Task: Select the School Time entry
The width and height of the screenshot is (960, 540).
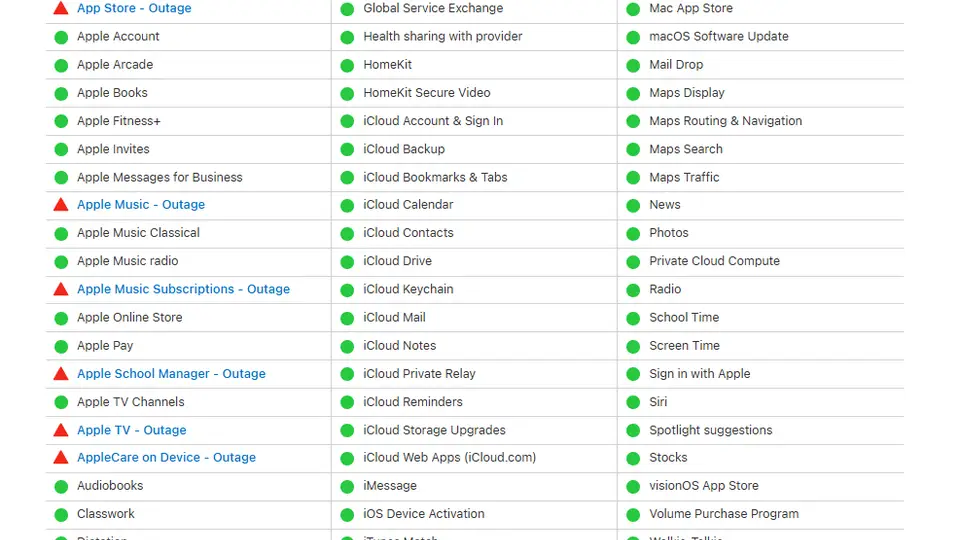Action: click(x=684, y=317)
